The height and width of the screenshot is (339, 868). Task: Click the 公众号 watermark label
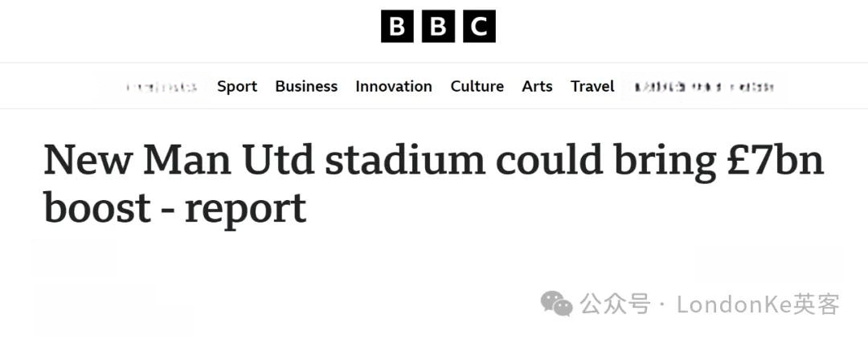coord(615,304)
